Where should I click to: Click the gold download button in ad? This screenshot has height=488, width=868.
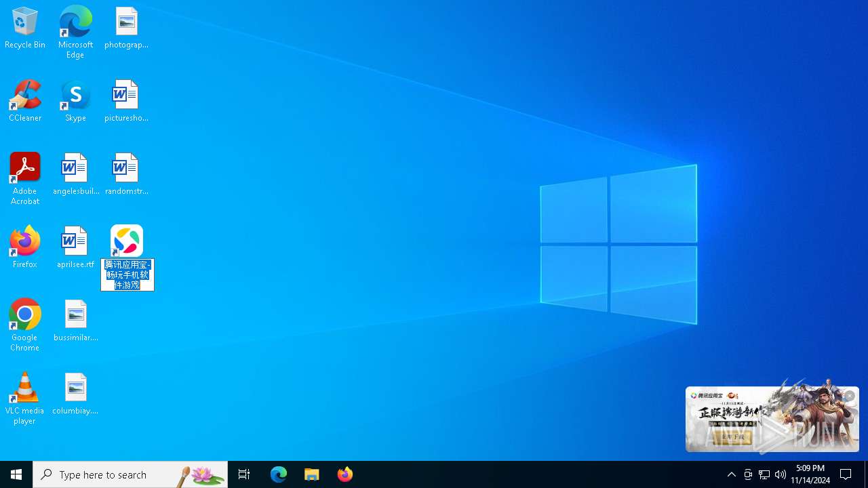732,438
